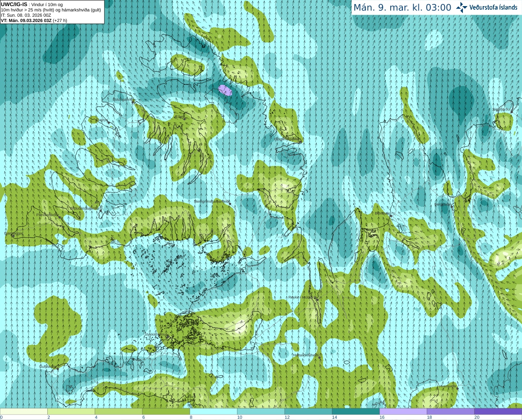522x420 pixels.
Task: Click the Veðurstofa Íslands name text
Action: tap(493, 7)
